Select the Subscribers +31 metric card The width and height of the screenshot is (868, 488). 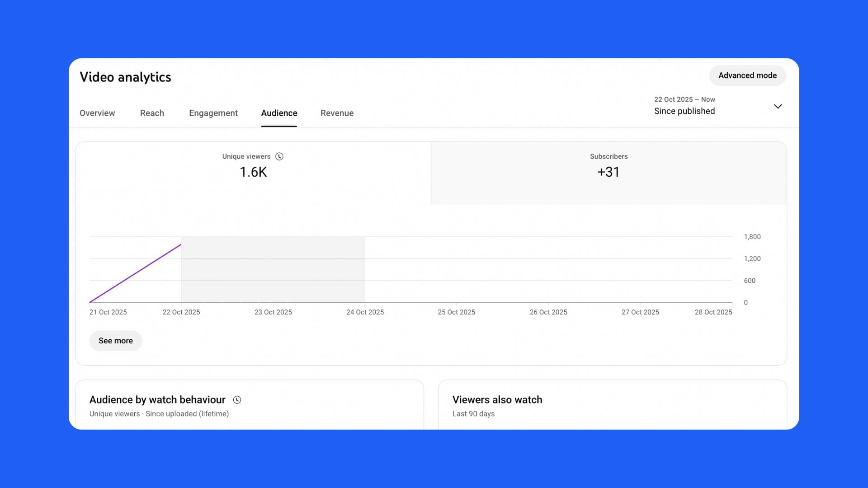[x=609, y=173]
